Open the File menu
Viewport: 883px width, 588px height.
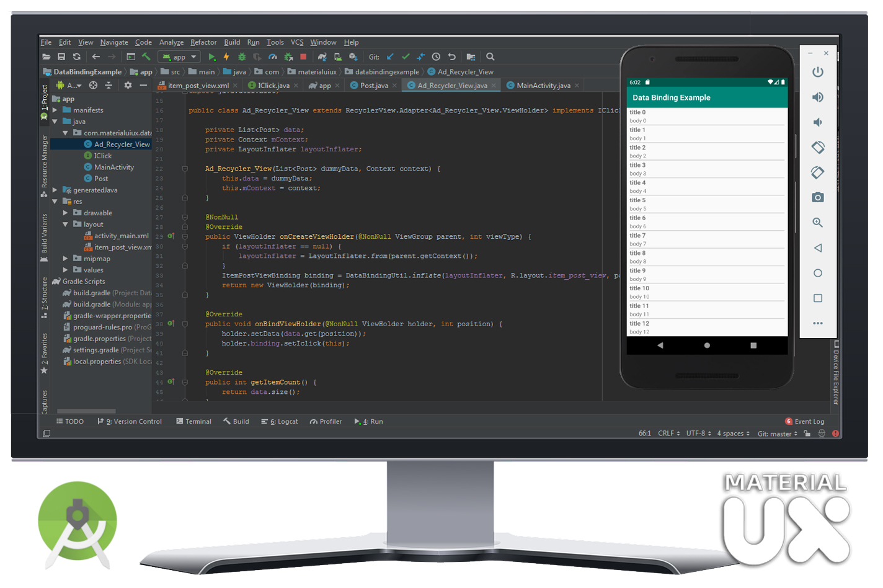pos(47,42)
